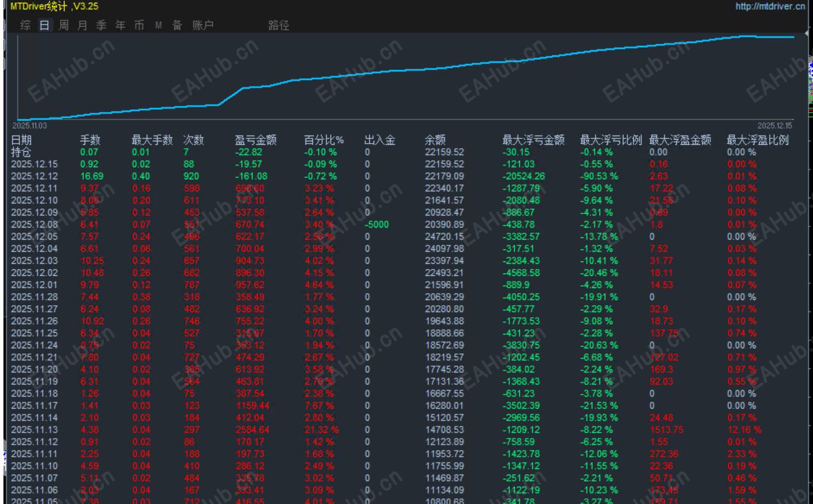813x504 pixels.
Task: Open the 路径 path tab
Action: (279, 25)
